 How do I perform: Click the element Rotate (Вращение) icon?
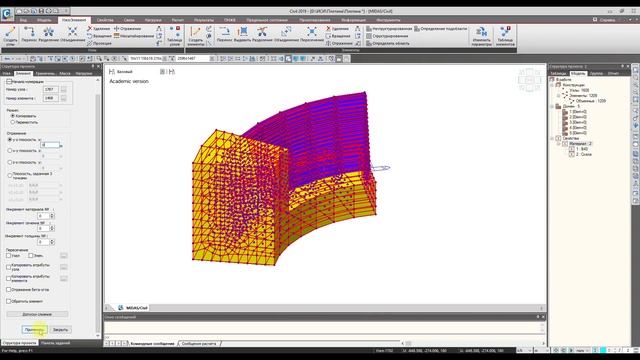coord(328,36)
